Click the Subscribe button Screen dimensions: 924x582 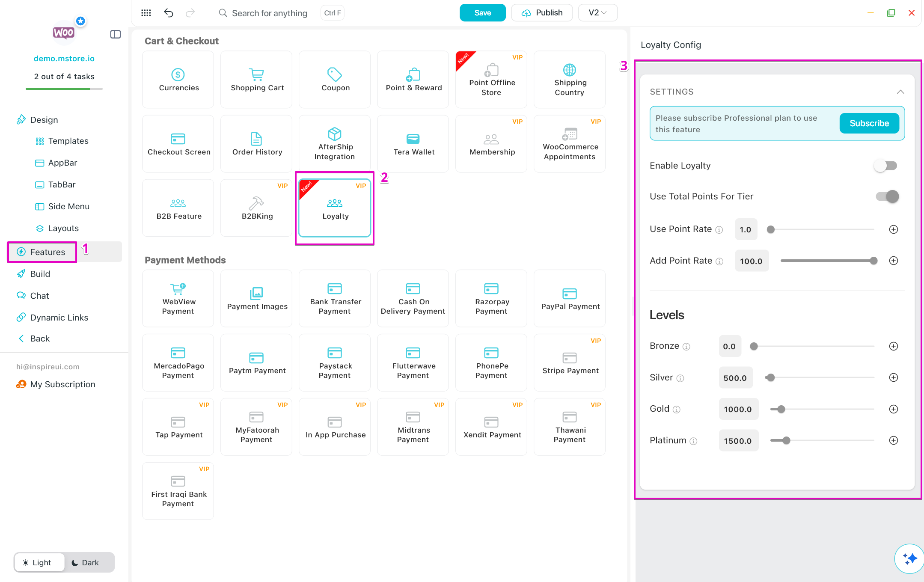[869, 123]
